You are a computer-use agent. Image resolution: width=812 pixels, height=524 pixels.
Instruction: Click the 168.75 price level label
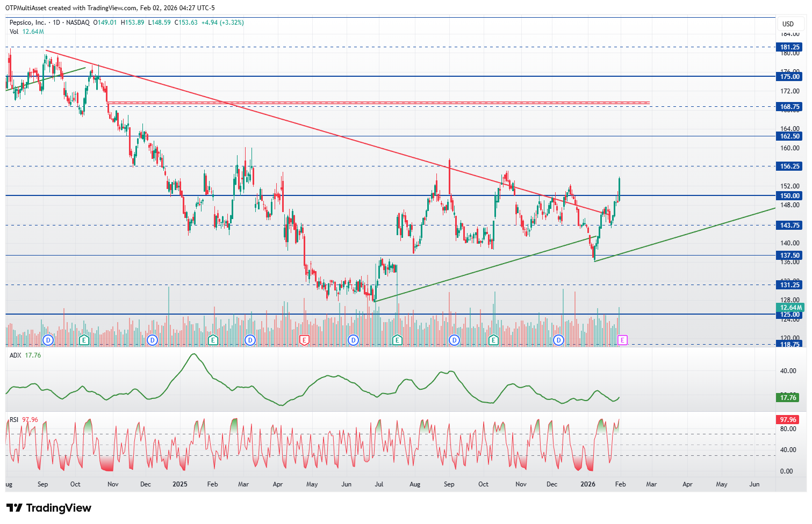(790, 107)
